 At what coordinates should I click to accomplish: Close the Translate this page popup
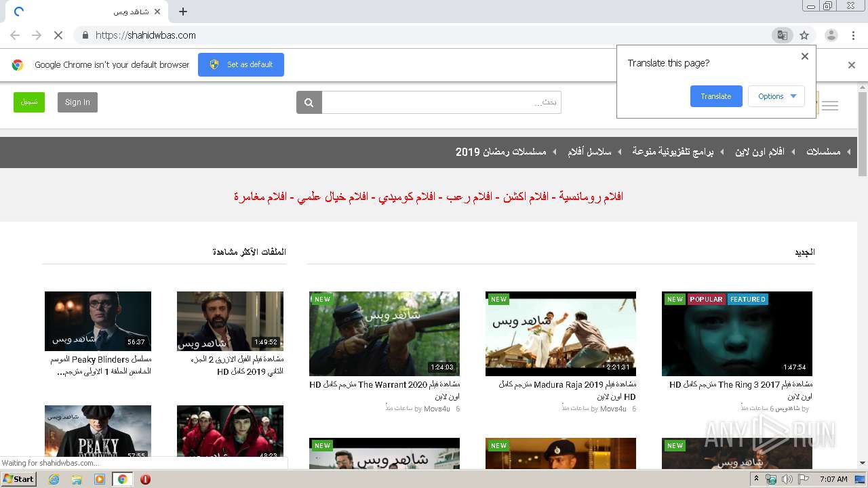pos(805,56)
